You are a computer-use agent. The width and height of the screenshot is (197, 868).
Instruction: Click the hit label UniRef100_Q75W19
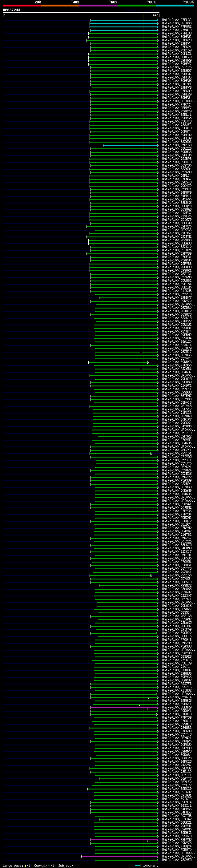[176, 30]
